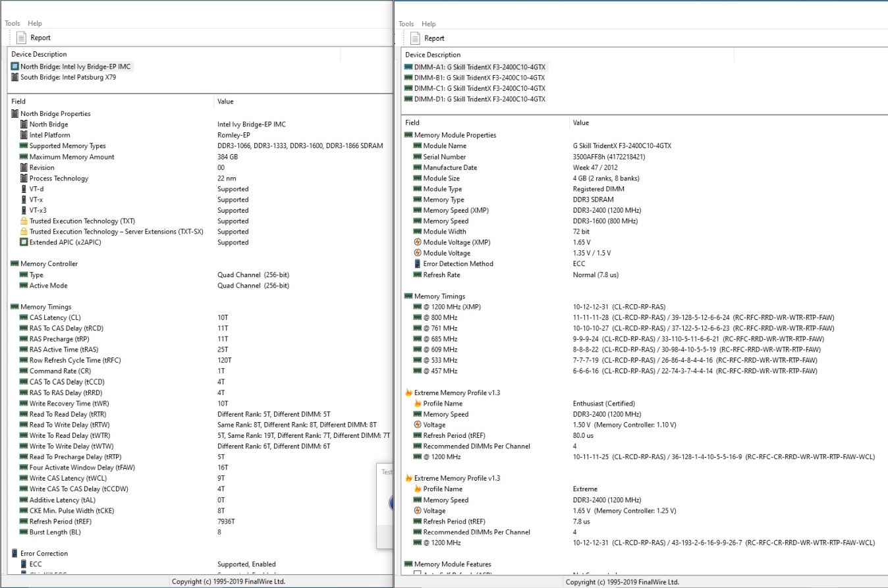Click the Memory Module Properties section icon
Image resolution: width=888 pixels, height=588 pixels.
click(x=408, y=135)
